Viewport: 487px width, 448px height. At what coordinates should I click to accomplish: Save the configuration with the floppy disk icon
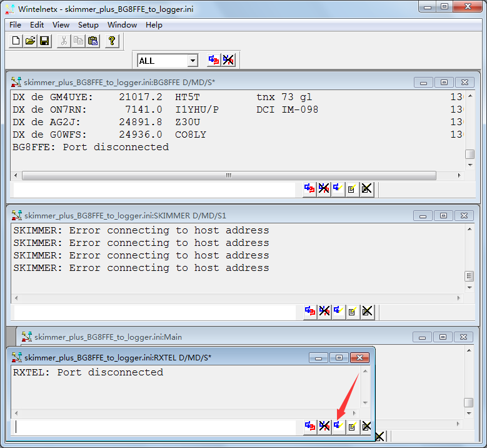[x=44, y=41]
